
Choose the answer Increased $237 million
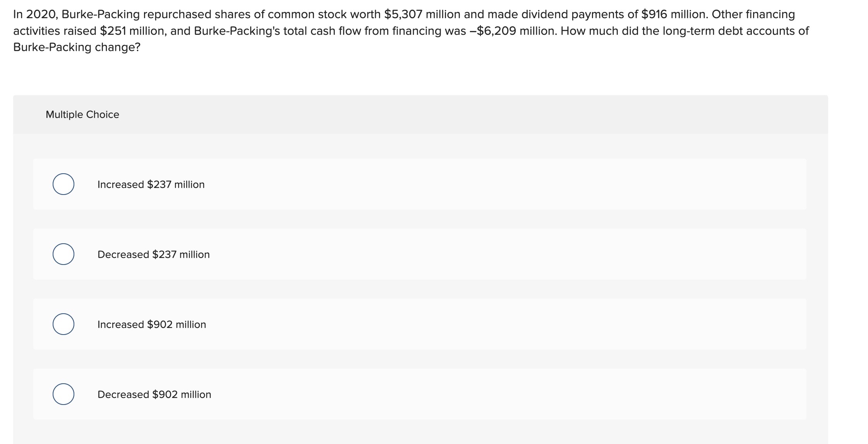150,184
